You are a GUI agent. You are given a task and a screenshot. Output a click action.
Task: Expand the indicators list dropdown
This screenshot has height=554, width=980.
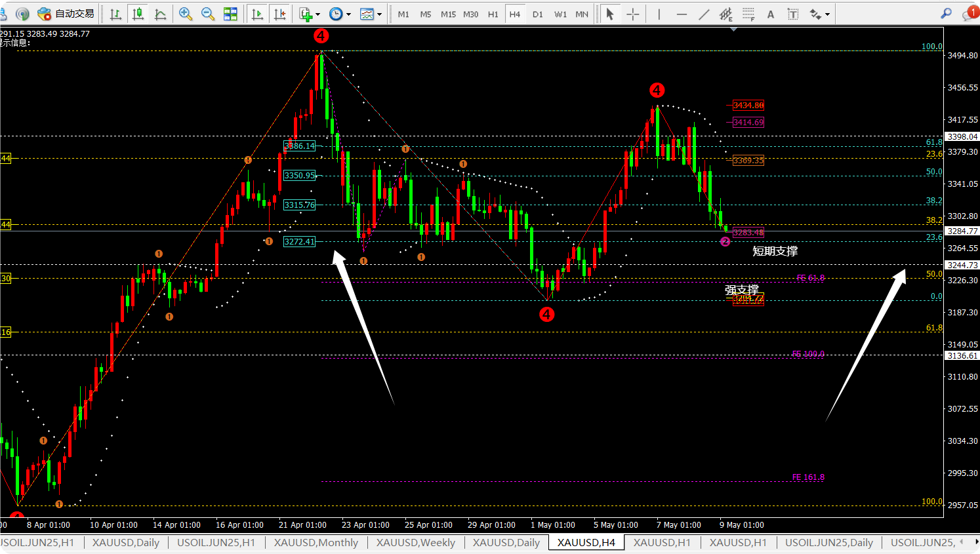click(310, 14)
